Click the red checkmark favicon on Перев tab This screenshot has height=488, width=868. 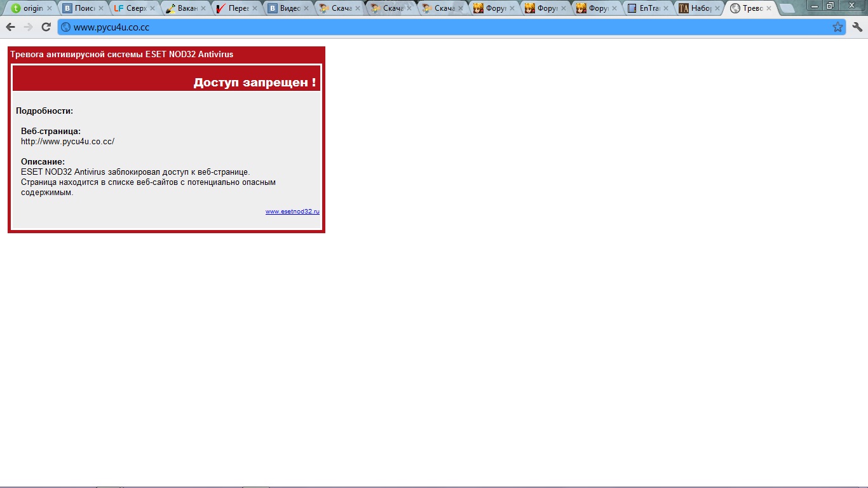221,9
